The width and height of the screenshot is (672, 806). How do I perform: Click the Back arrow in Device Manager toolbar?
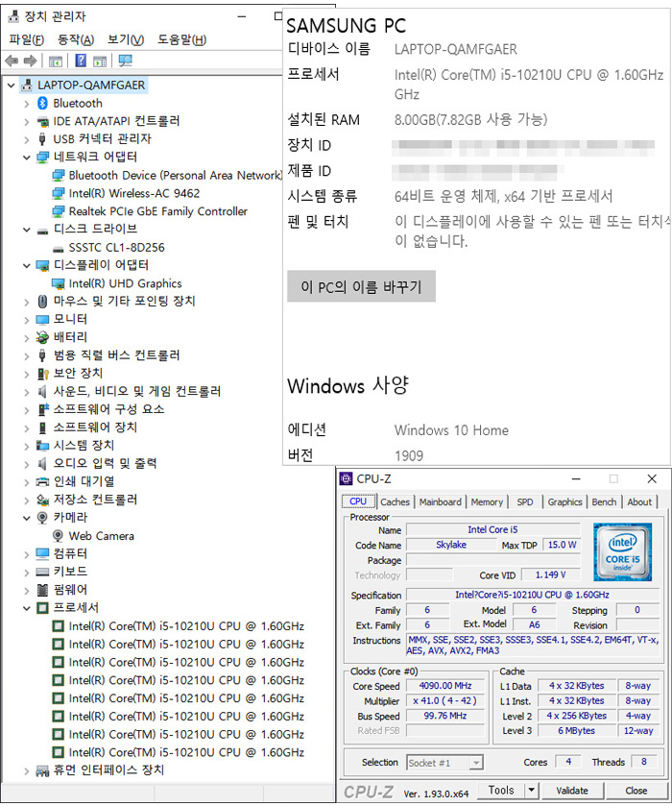[12, 61]
